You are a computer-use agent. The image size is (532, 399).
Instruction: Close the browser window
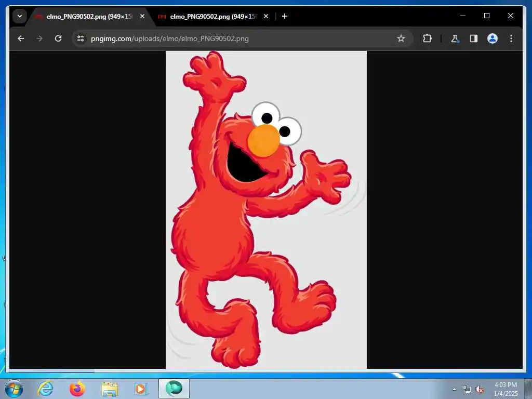[511, 16]
